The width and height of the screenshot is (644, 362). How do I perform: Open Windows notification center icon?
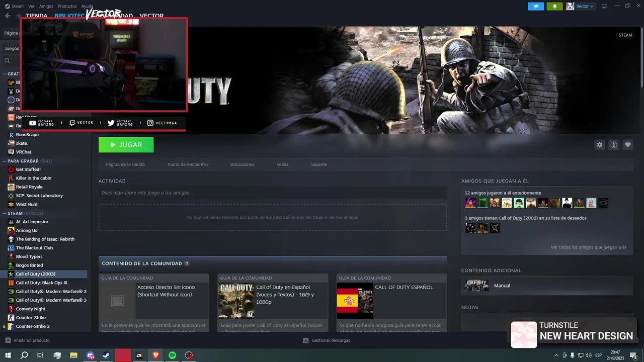pyautogui.click(x=633, y=355)
